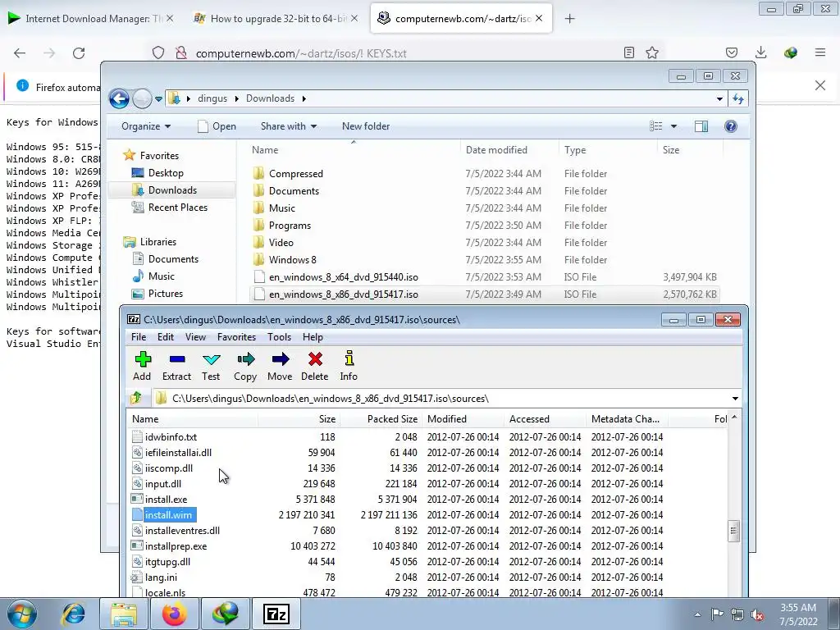The image size is (840, 630).
Task: Open recent pages dropdown in Explorer
Action: (x=158, y=98)
